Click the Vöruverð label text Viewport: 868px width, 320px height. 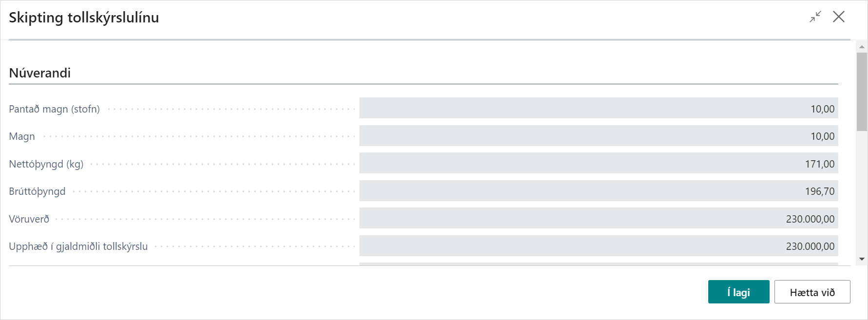tap(29, 219)
